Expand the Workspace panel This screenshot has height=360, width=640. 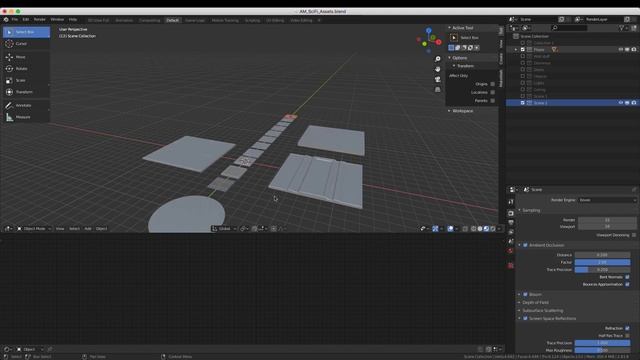click(449, 111)
